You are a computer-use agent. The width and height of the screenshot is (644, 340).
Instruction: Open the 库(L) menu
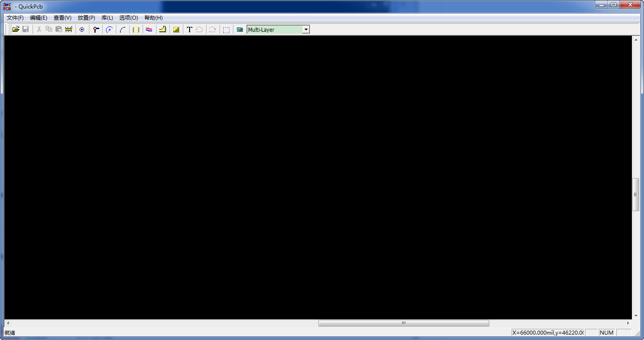tap(107, 18)
